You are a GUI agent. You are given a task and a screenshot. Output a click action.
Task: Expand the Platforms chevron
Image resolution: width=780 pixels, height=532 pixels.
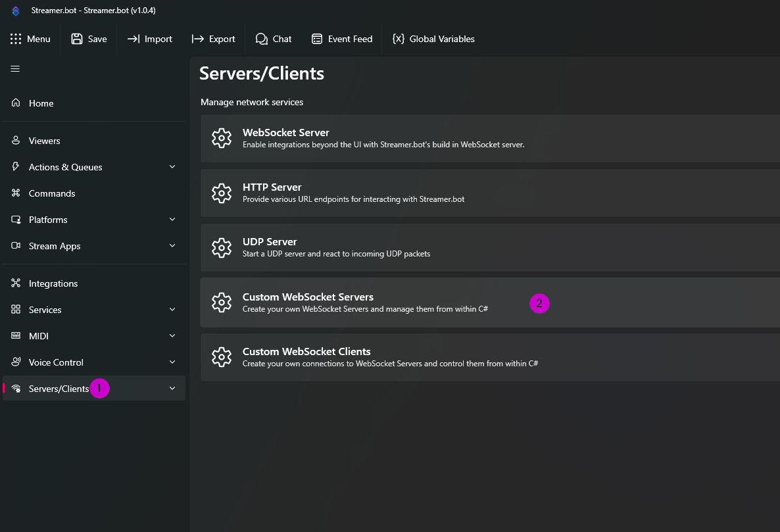[x=172, y=219]
